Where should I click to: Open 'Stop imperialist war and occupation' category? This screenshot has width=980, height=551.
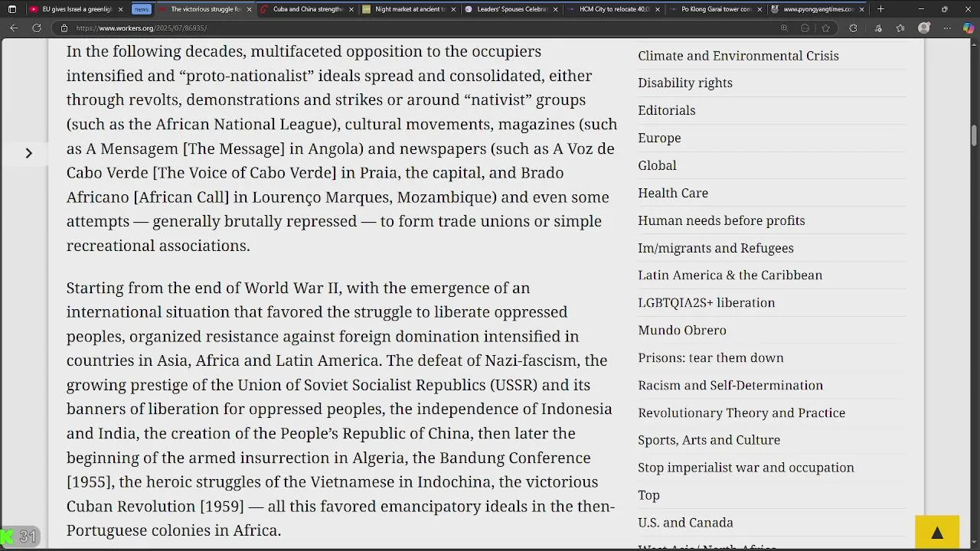pos(746,468)
